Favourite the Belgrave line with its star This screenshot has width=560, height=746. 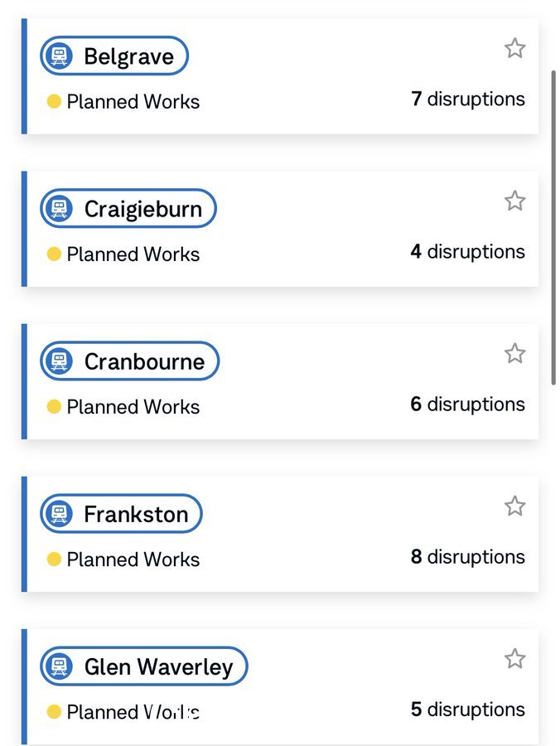pos(514,48)
